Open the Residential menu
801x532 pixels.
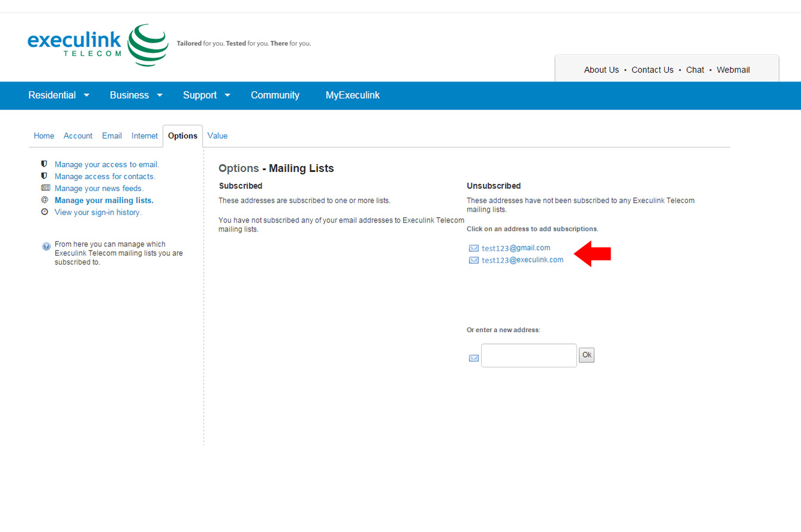52,95
